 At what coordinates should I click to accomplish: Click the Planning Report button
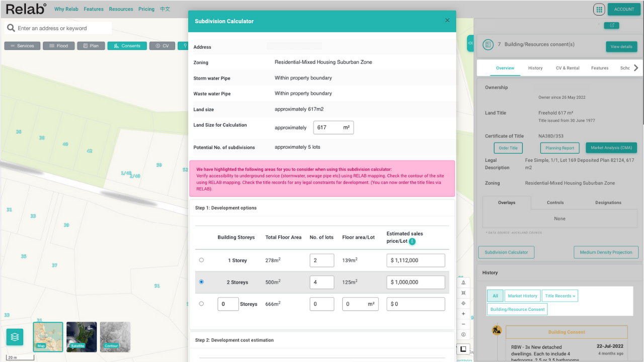tap(560, 148)
